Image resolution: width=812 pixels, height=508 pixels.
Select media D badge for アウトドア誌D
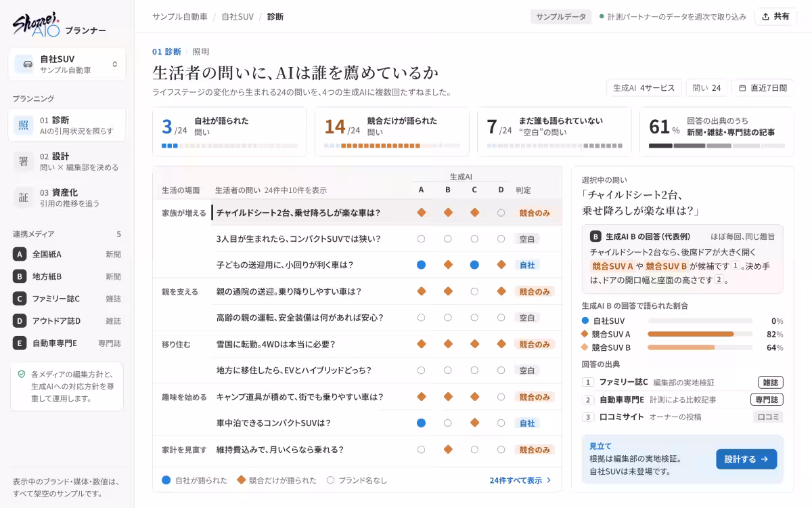pyautogui.click(x=20, y=320)
